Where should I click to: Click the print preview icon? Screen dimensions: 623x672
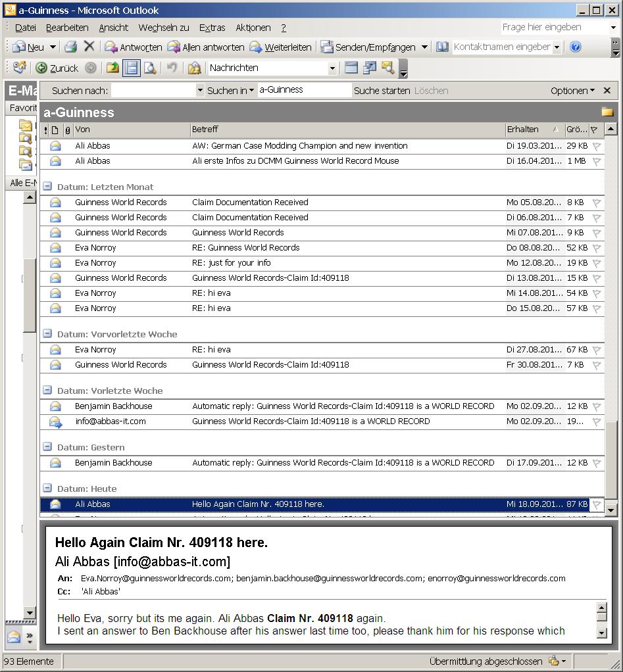click(x=150, y=68)
